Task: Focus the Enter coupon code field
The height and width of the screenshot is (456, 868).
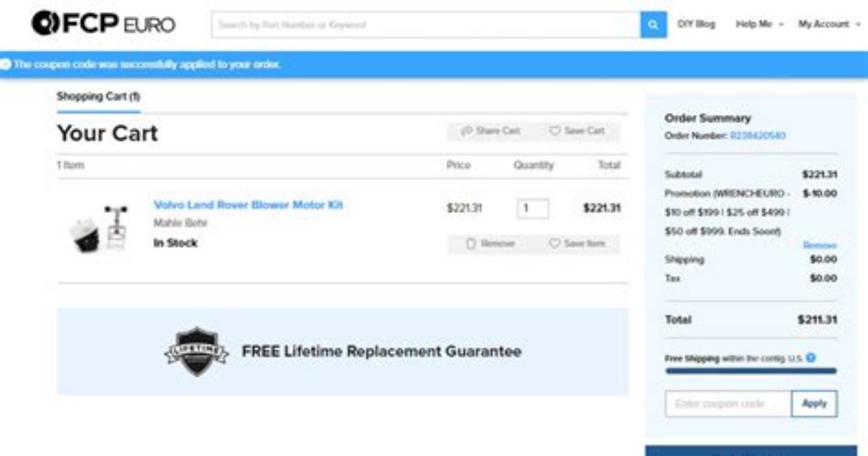Action: pyautogui.click(x=728, y=404)
